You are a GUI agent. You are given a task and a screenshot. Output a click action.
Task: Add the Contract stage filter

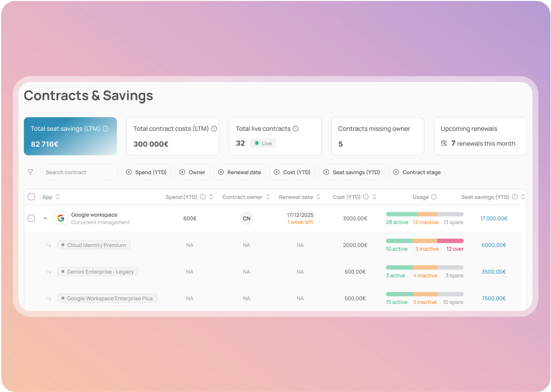(417, 172)
